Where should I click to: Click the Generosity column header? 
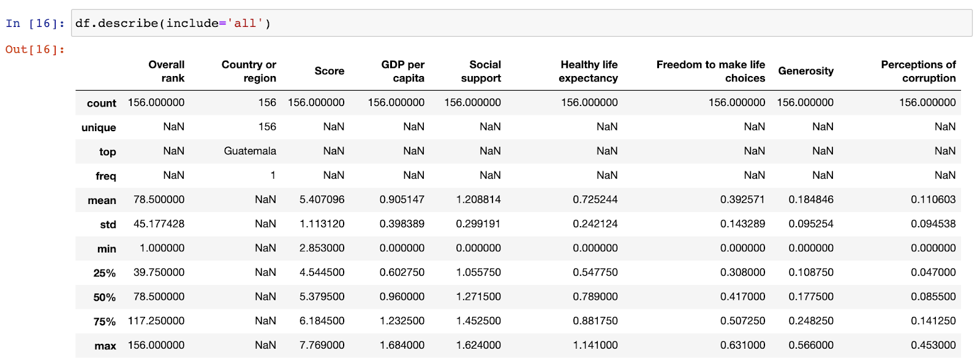click(805, 71)
